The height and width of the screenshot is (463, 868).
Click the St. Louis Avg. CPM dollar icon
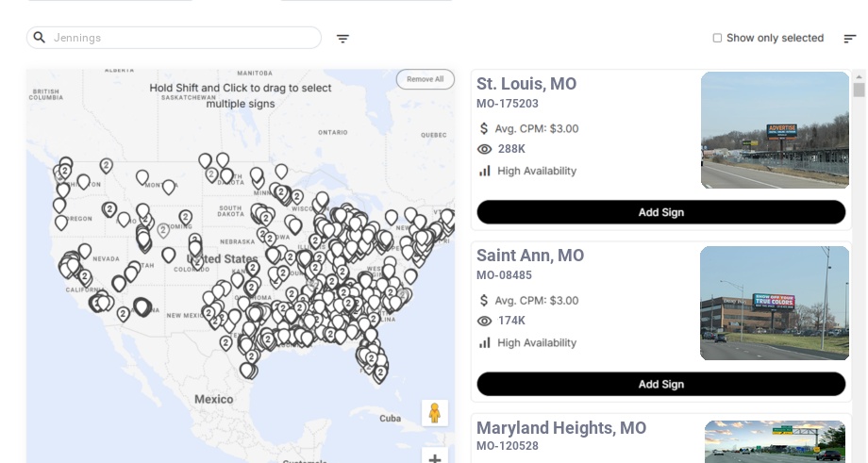coord(484,128)
